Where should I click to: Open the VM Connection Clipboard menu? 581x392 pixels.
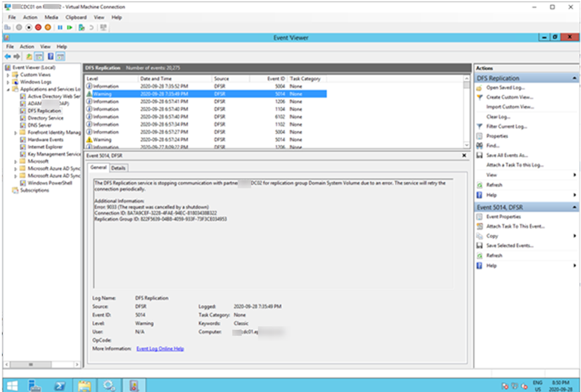[76, 17]
